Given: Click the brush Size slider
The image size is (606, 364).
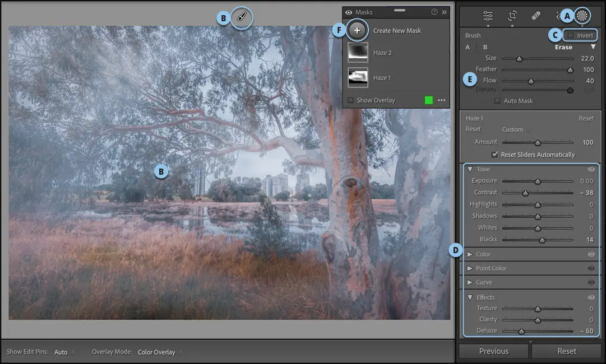Looking at the screenshot, I should [538, 59].
